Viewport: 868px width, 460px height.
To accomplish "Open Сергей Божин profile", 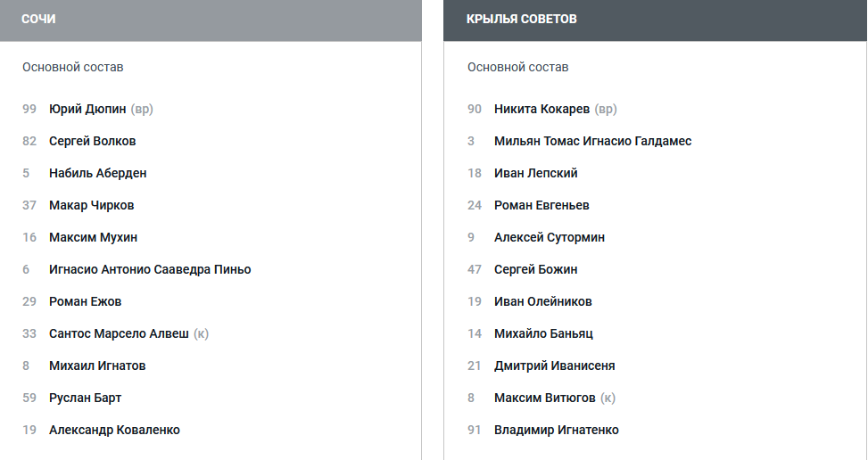I will coord(535,269).
